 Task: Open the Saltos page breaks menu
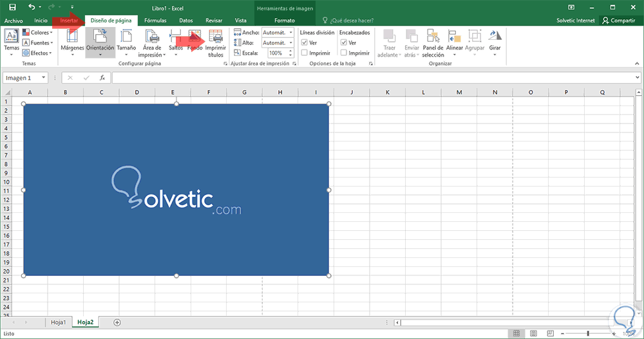(x=176, y=42)
